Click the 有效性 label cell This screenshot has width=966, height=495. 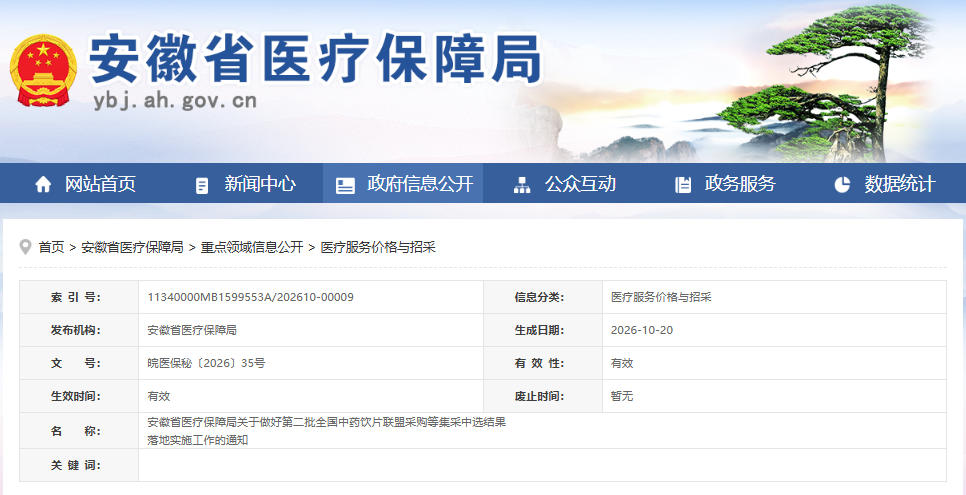click(543, 363)
